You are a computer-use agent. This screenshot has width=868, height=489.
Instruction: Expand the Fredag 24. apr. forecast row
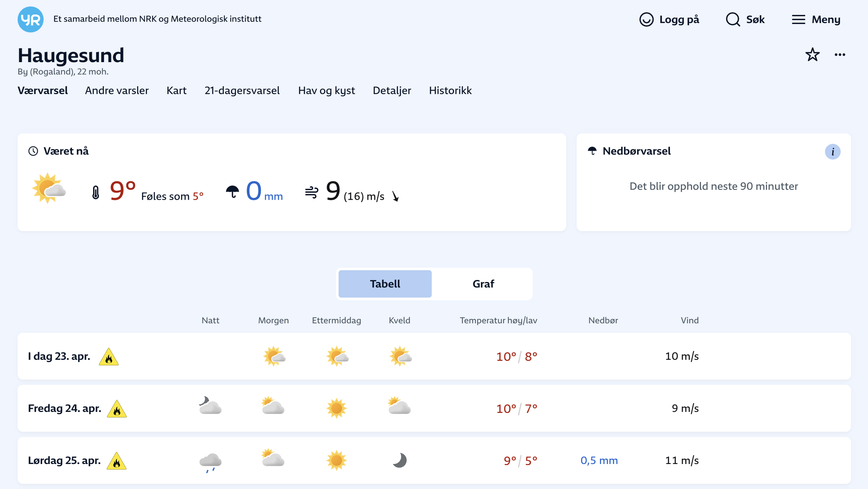tap(64, 408)
